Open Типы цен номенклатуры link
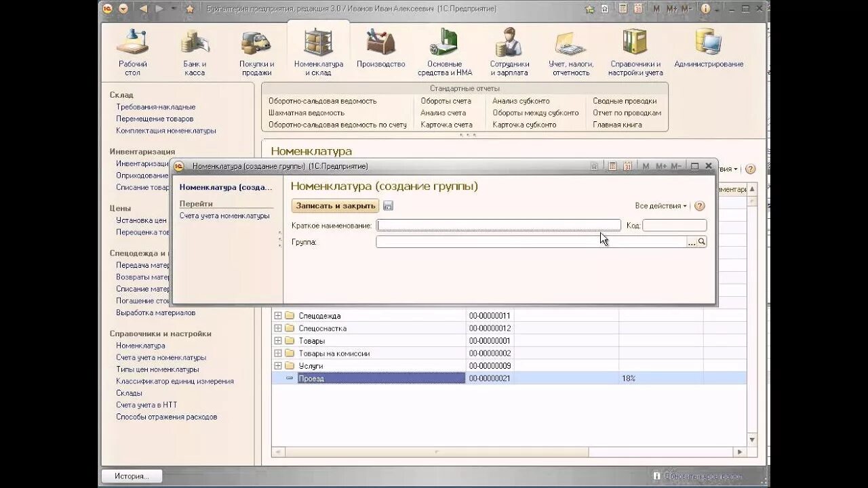Viewport: 868px width, 488px height. (x=157, y=370)
